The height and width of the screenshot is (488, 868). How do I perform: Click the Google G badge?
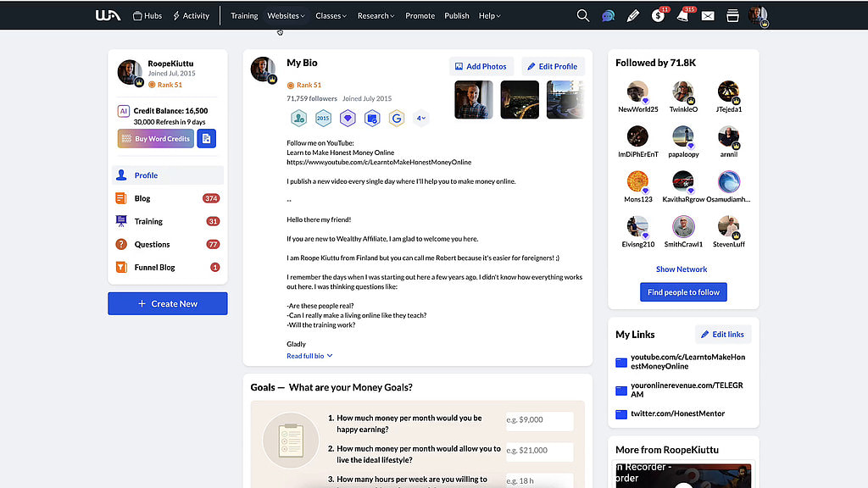[x=397, y=118]
